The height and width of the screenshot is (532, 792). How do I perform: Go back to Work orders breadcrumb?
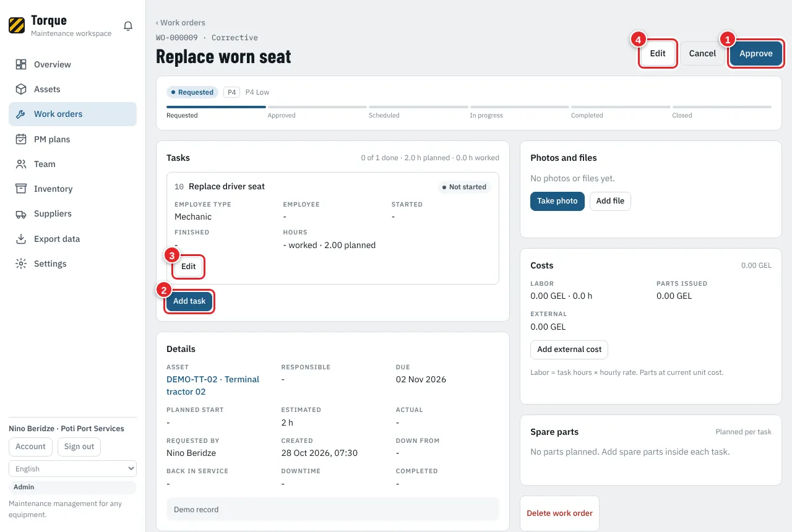point(181,23)
